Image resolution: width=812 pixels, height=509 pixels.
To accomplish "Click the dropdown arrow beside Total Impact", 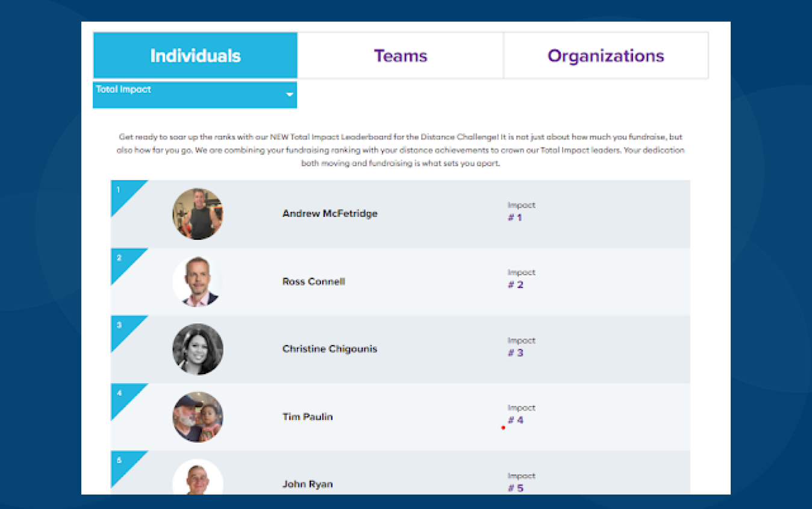I will [x=290, y=95].
